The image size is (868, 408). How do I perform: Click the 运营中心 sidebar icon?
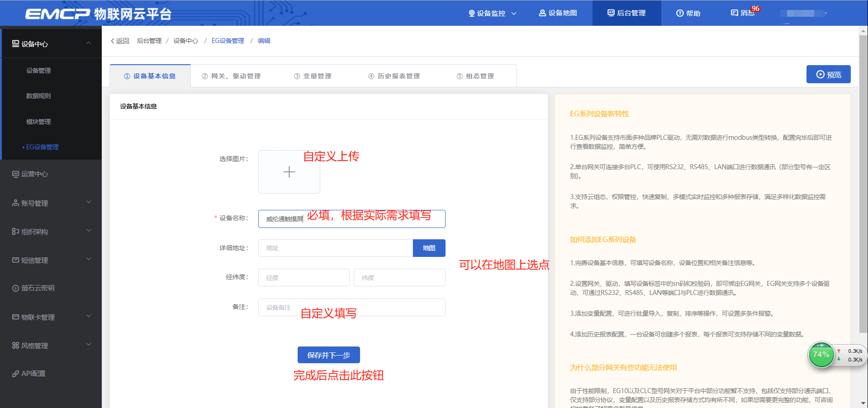tap(15, 174)
